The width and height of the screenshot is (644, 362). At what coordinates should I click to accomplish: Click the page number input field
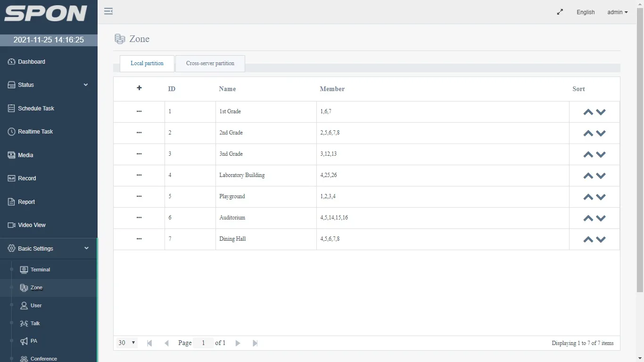pos(203,343)
